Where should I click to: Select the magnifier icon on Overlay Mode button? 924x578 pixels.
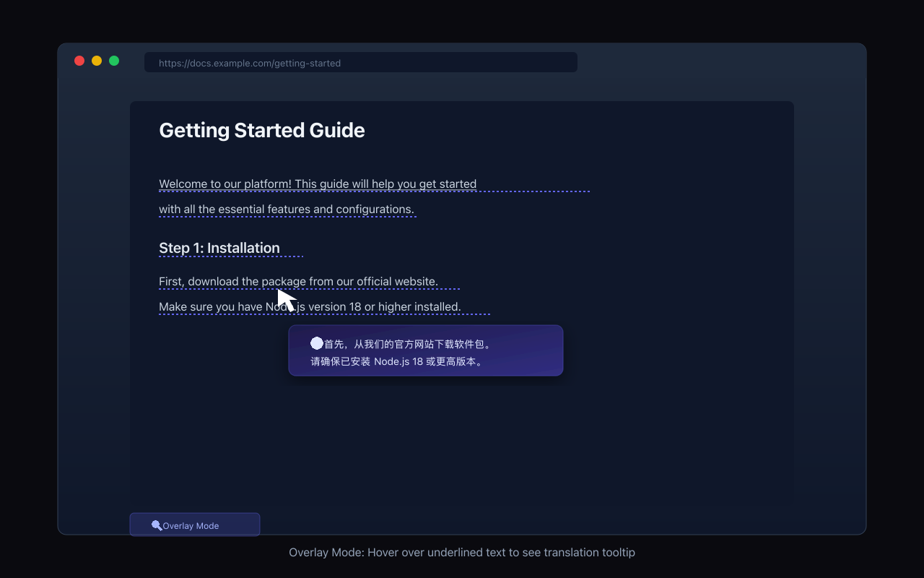[157, 525]
